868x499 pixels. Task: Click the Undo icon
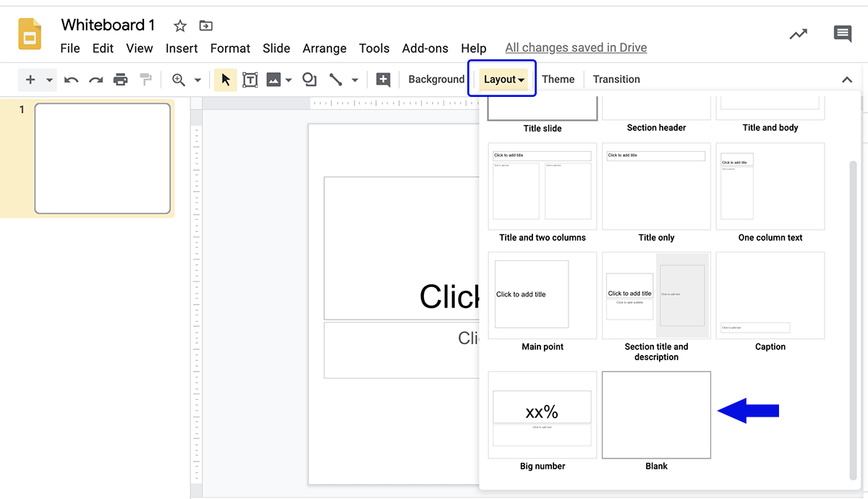click(x=71, y=80)
